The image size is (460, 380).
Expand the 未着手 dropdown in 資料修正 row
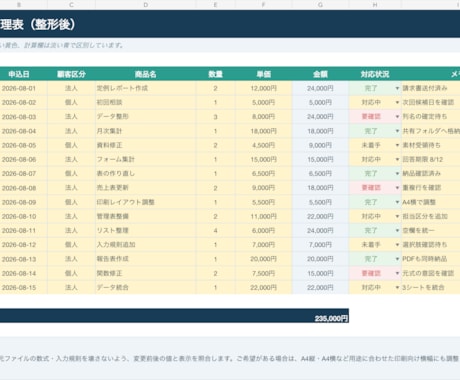[397, 145]
